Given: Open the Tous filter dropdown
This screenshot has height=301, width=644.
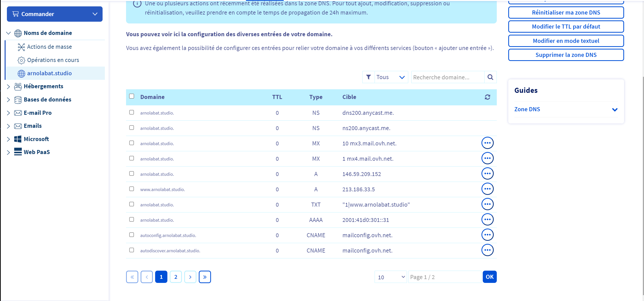Looking at the screenshot, I should [391, 77].
